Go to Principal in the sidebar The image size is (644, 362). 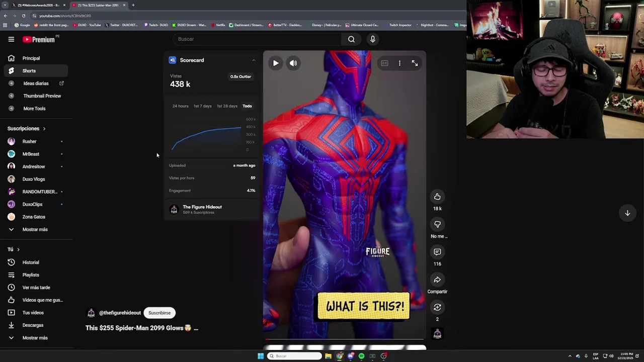pyautogui.click(x=35, y=58)
